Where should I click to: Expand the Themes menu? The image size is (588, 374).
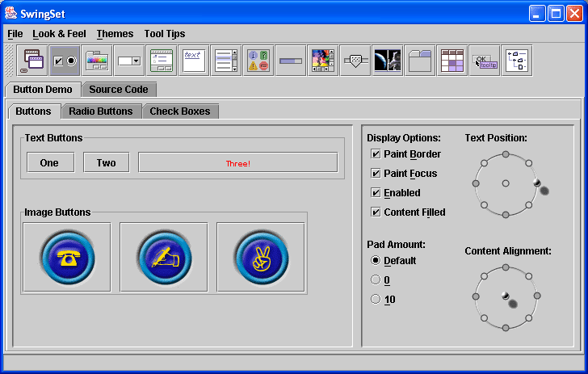tap(115, 34)
